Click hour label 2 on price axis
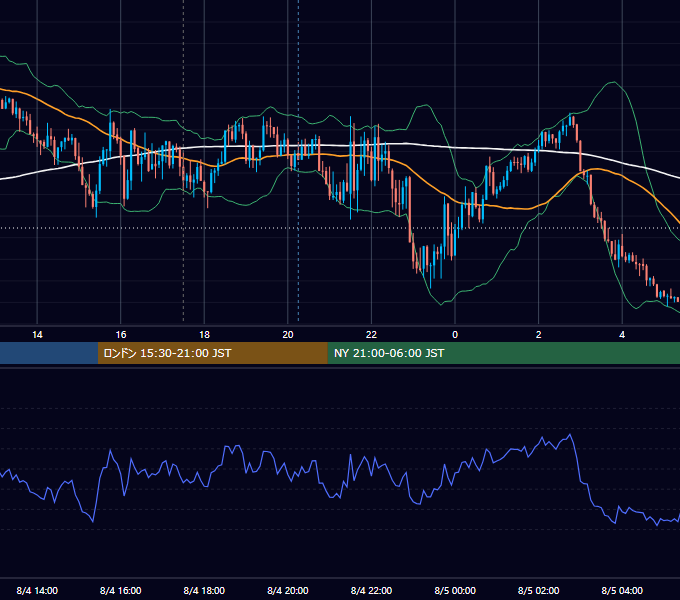This screenshot has width=680, height=600. coord(539,335)
